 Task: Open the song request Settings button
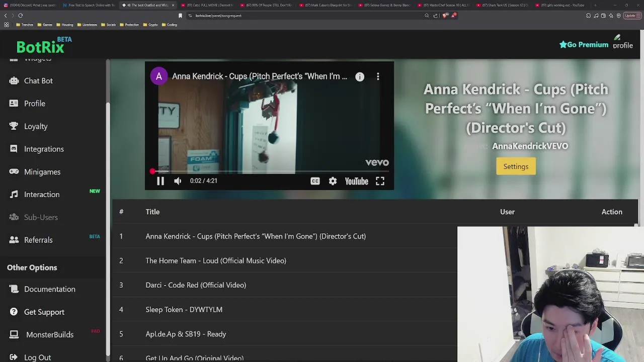coord(516,166)
